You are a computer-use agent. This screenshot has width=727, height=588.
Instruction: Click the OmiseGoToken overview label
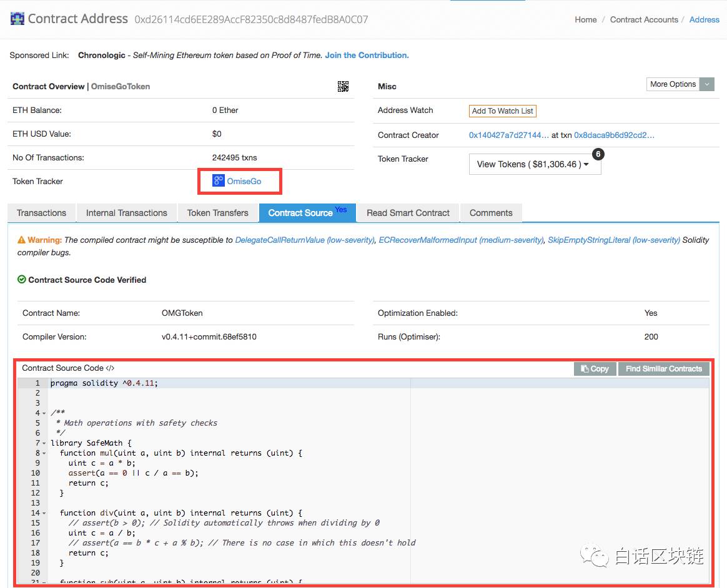click(121, 86)
